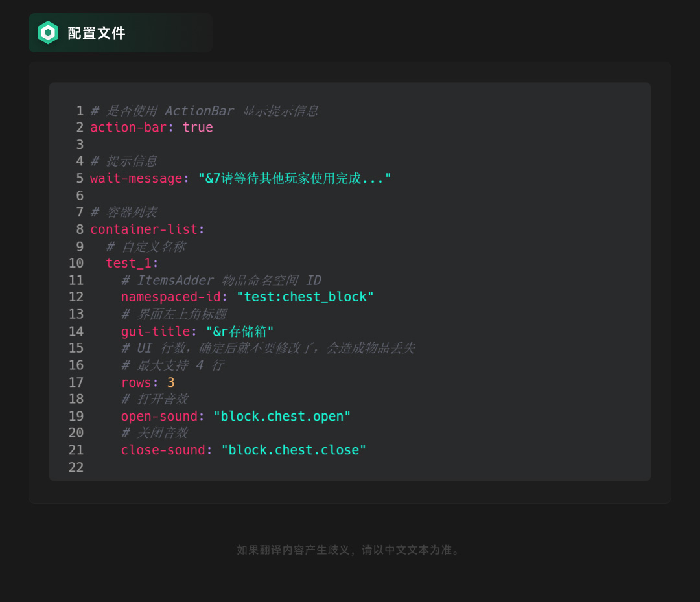
Task: Click the green hexagon logo icon
Action: pos(48,32)
